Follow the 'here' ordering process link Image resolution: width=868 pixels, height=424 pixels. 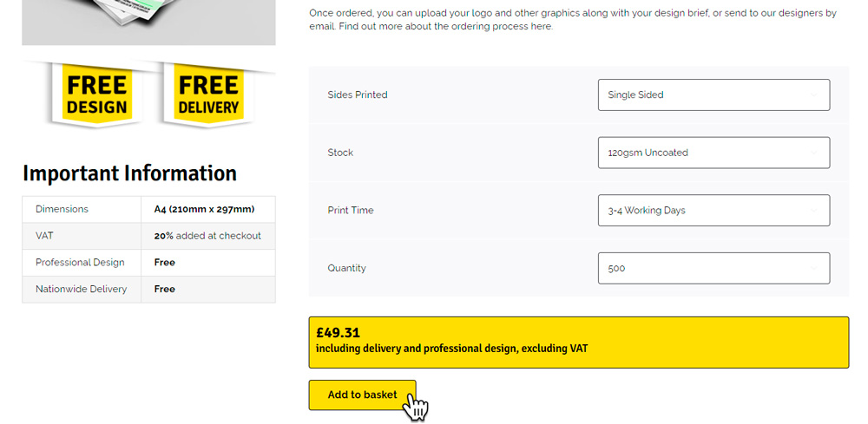click(x=542, y=27)
